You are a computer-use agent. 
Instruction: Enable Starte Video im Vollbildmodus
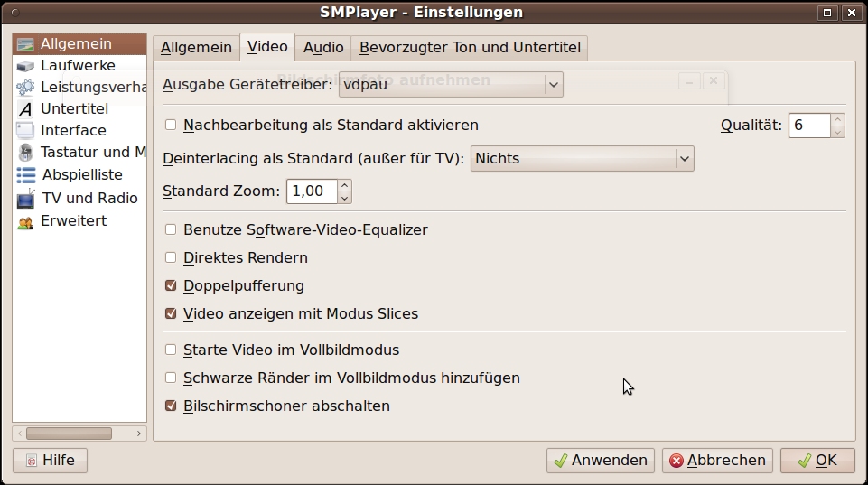[x=171, y=350]
